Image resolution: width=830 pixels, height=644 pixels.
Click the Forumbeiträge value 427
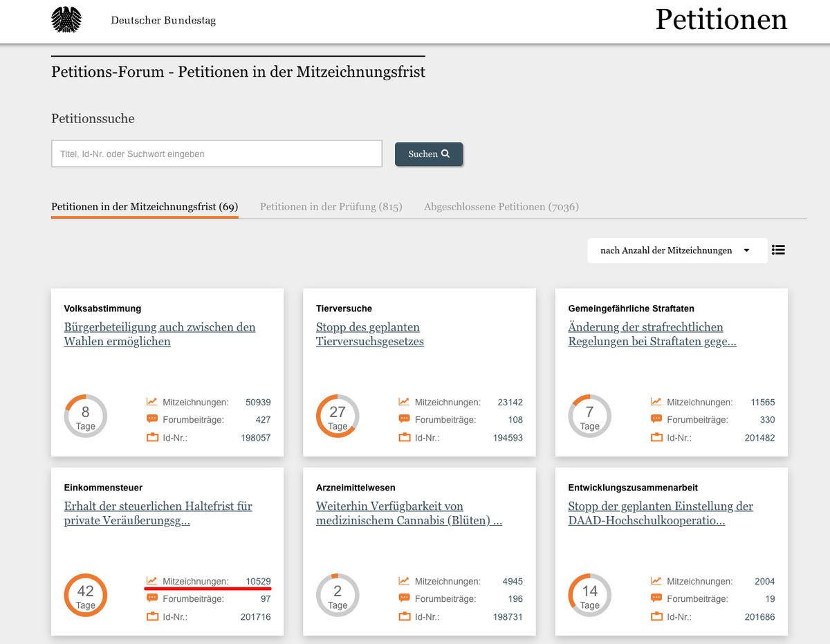263,420
